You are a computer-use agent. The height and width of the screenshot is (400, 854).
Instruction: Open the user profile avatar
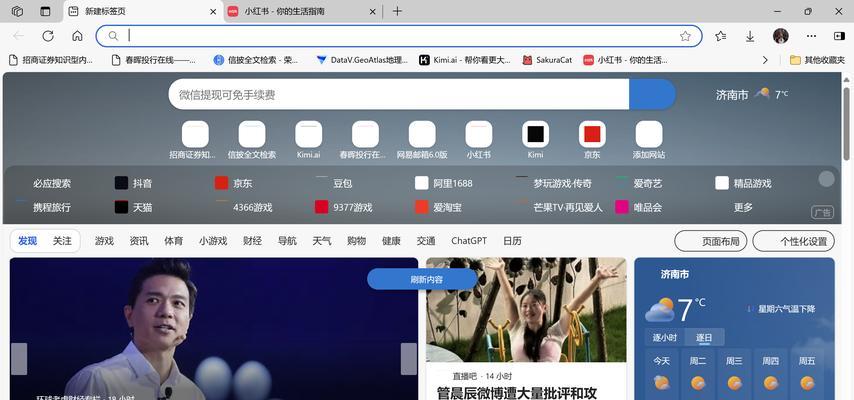[x=780, y=36]
